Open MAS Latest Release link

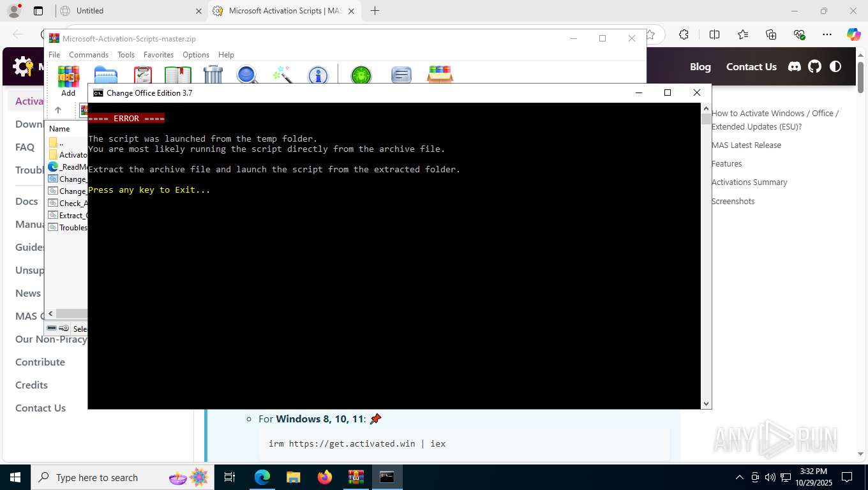746,145
